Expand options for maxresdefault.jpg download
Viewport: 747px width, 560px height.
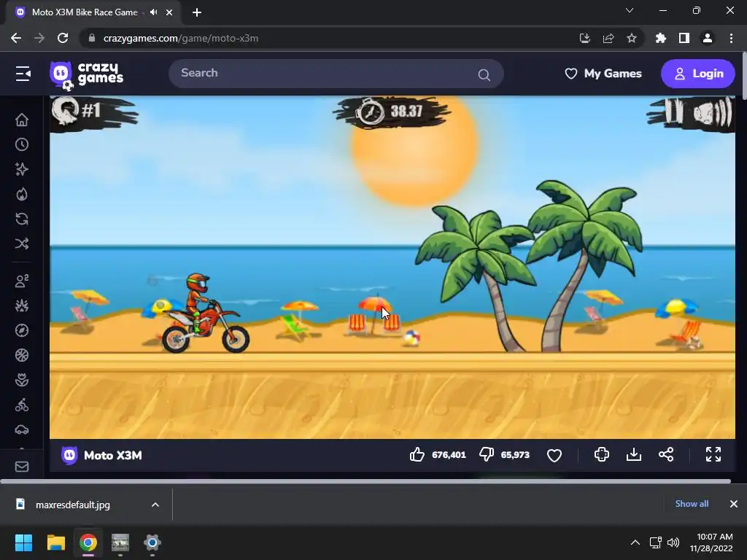pyautogui.click(x=155, y=505)
